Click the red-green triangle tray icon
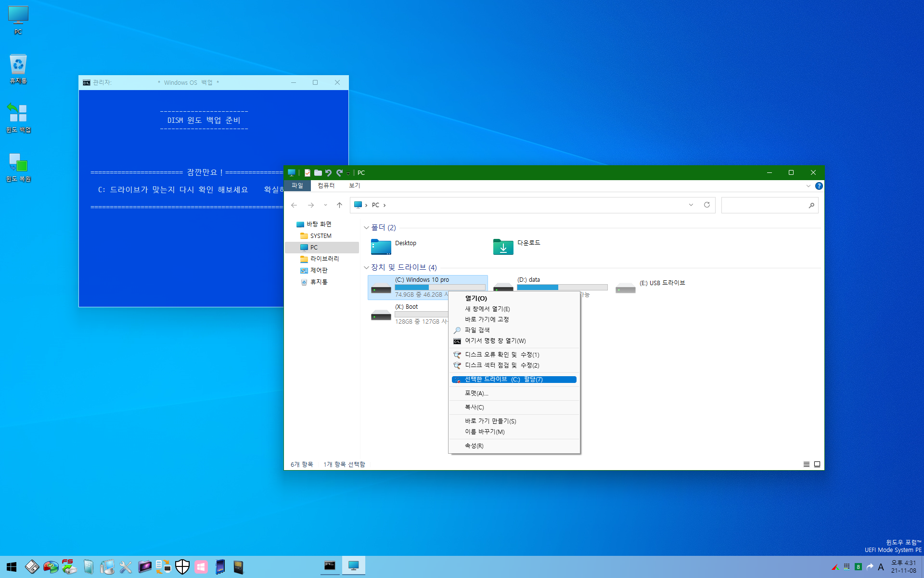The width and height of the screenshot is (924, 578). pyautogui.click(x=835, y=567)
